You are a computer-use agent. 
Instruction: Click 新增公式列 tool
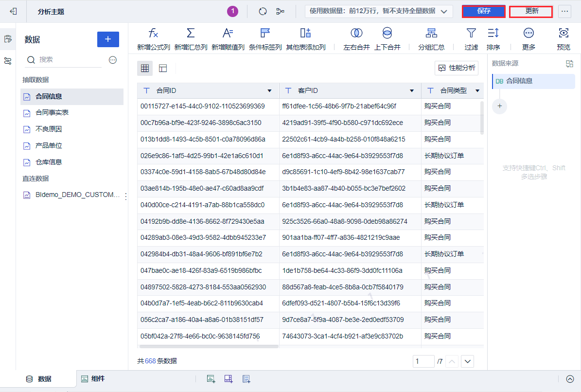pyautogui.click(x=154, y=38)
